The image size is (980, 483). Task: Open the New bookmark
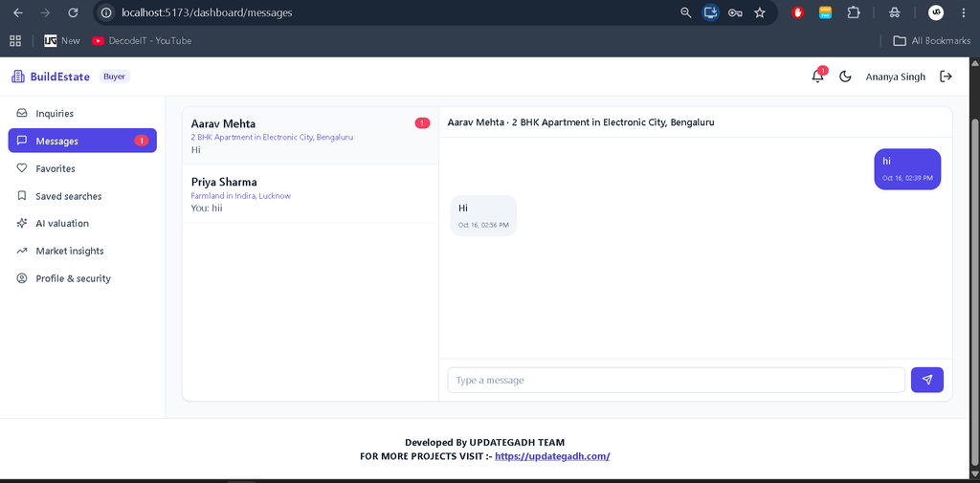click(x=62, y=40)
